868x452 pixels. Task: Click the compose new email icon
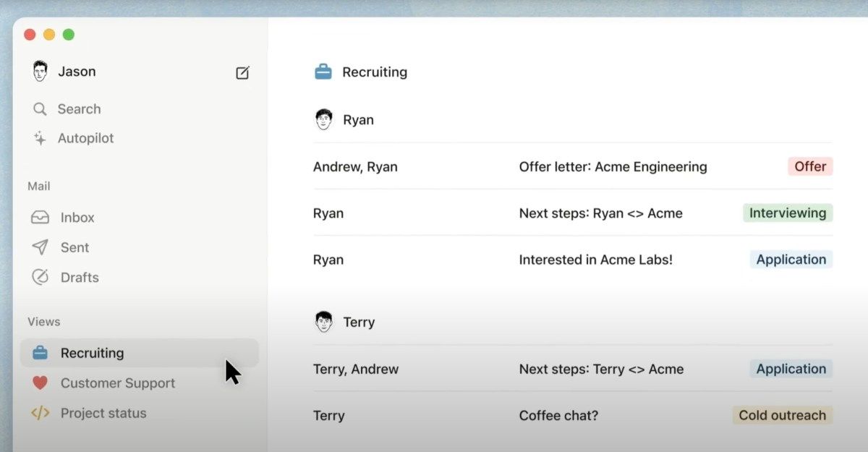242,72
